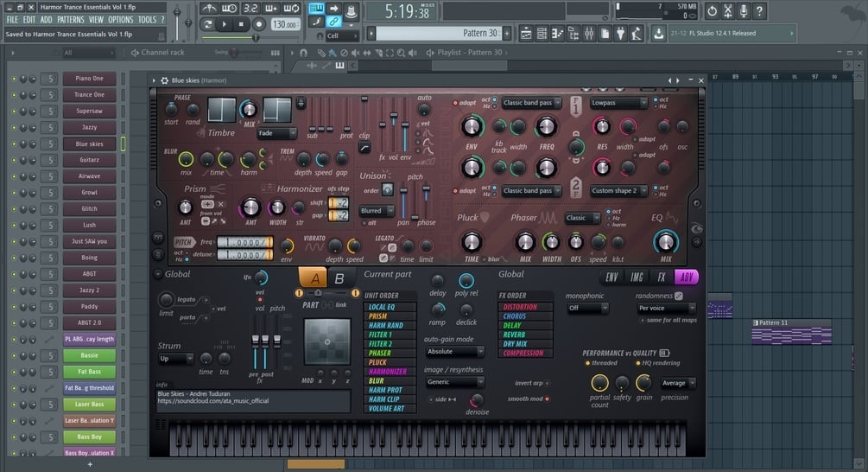This screenshot has width=868, height=472.
Task: Open the phaser Classic dropdown
Action: click(582, 218)
